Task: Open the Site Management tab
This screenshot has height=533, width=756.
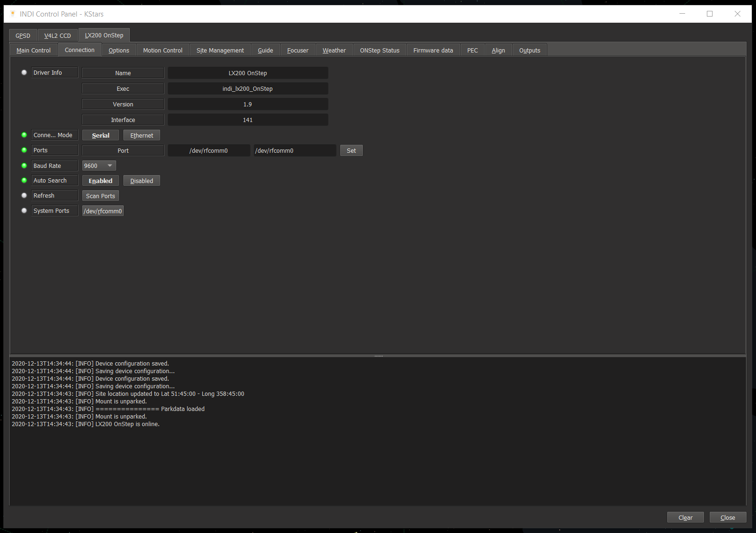Action: [x=220, y=51]
